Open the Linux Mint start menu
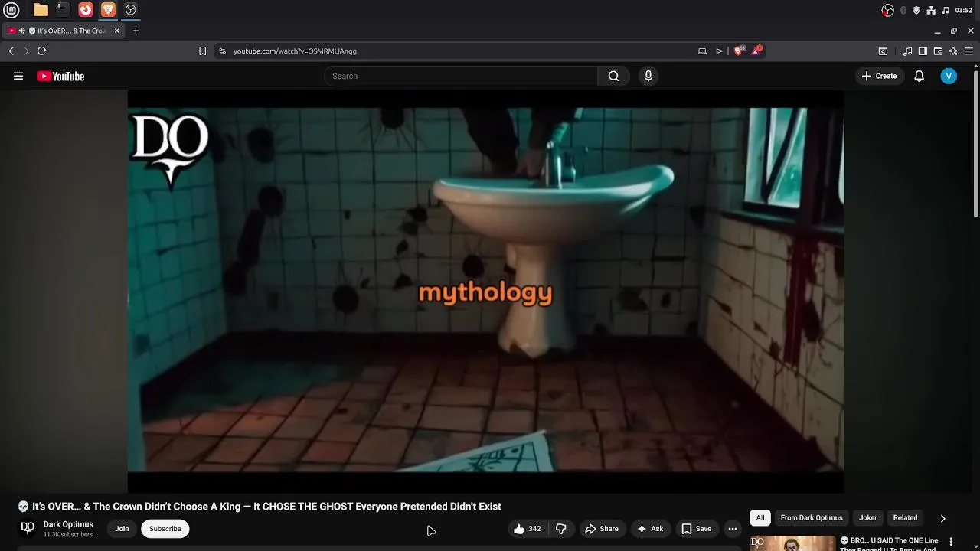Image resolution: width=980 pixels, height=551 pixels. (11, 10)
